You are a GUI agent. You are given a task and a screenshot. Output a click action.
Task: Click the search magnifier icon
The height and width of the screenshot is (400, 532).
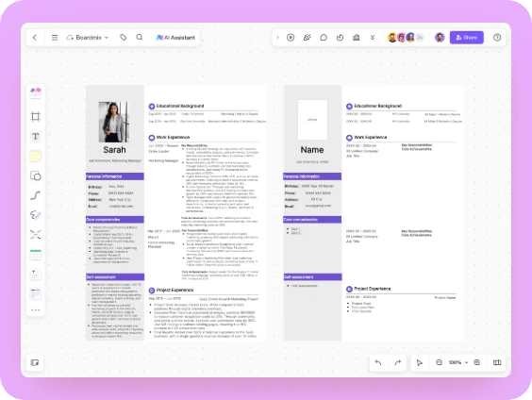point(140,38)
